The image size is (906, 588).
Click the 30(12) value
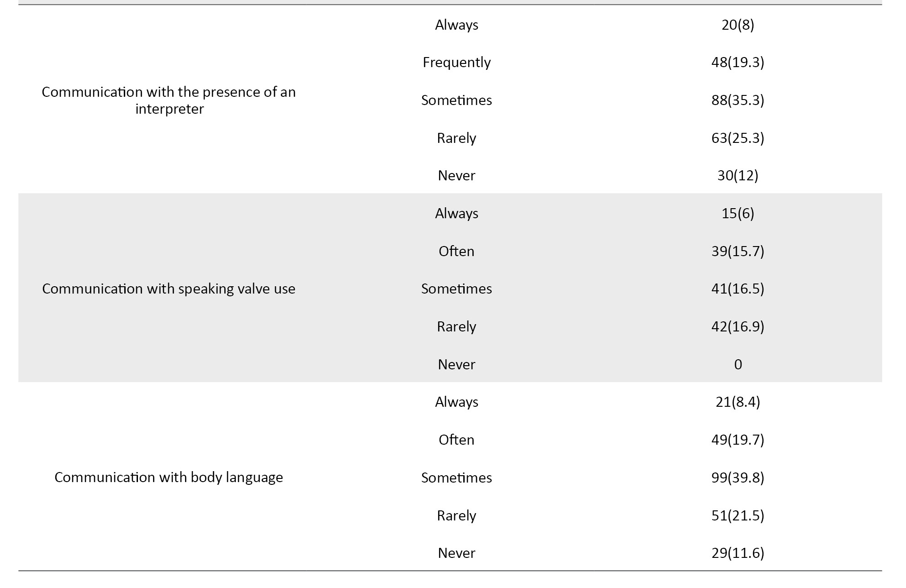[737, 176]
